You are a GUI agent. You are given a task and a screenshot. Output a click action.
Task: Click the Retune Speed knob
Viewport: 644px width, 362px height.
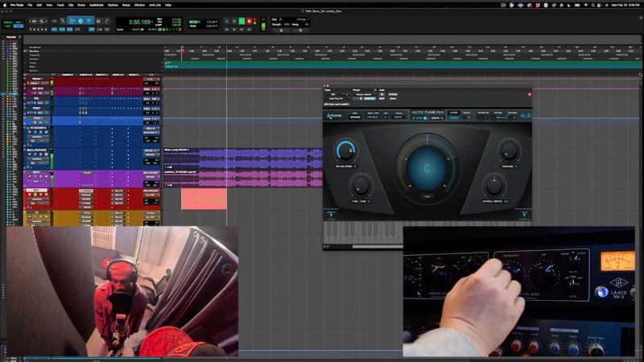[346, 150]
